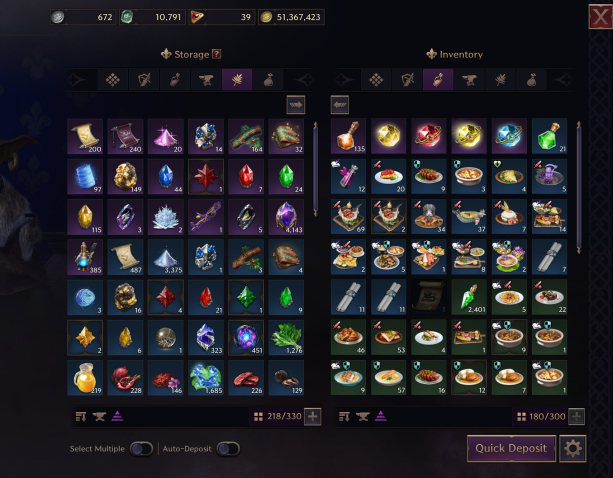
Task: Click the Quick Deposit button
Action: click(x=511, y=448)
